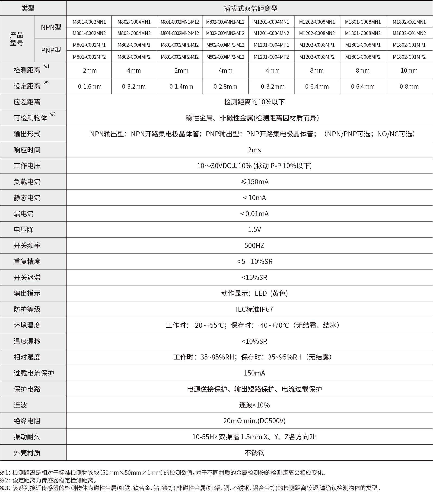Select the 0-8mm setting distance cell
The image size is (433, 504).
point(409,86)
